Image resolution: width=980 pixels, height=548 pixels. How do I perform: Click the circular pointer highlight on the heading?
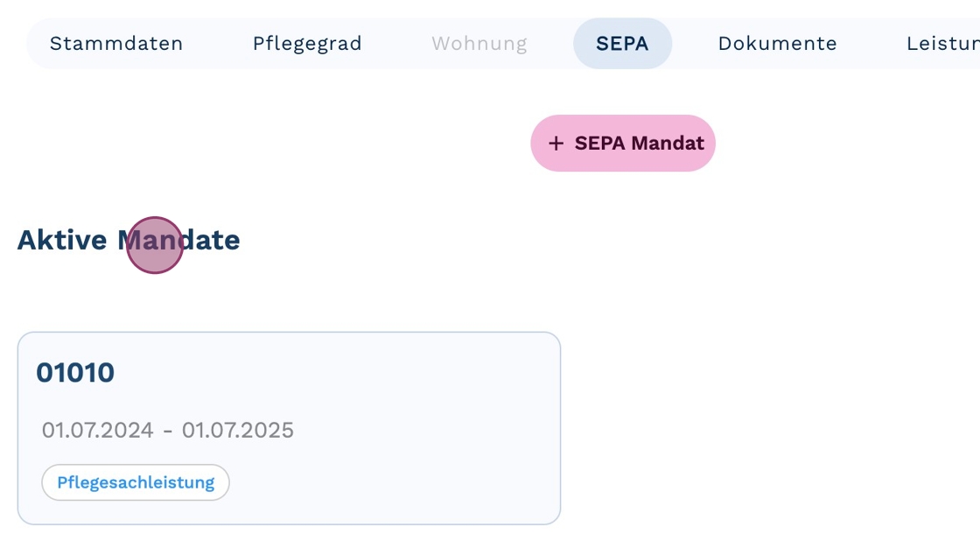[155, 245]
